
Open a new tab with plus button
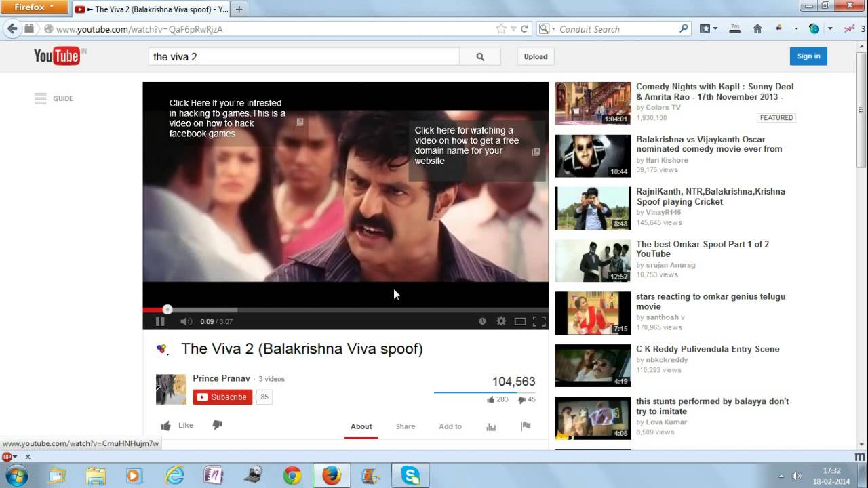239,9
